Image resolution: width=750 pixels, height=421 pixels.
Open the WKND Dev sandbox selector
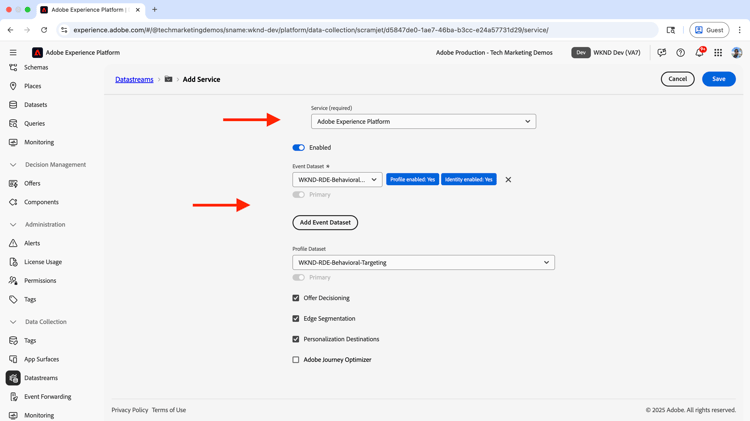pyautogui.click(x=606, y=53)
